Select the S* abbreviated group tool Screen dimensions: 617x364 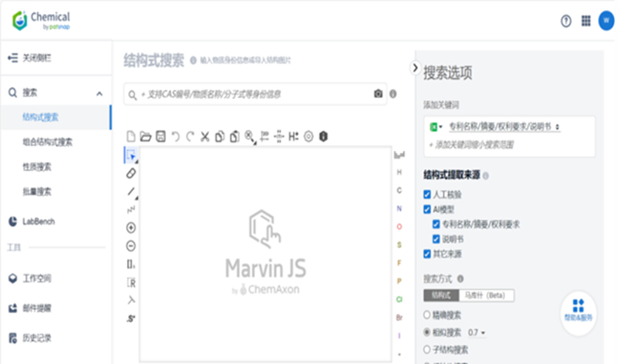click(x=131, y=318)
